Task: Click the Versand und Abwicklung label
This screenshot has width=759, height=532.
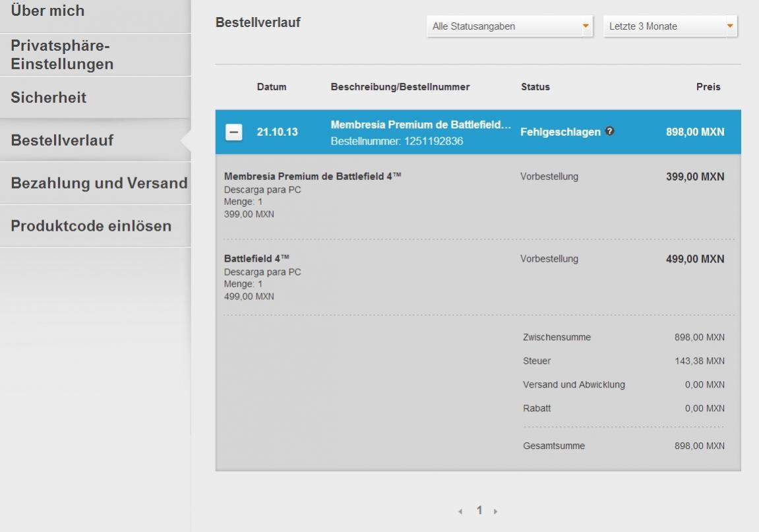Action: [574, 384]
